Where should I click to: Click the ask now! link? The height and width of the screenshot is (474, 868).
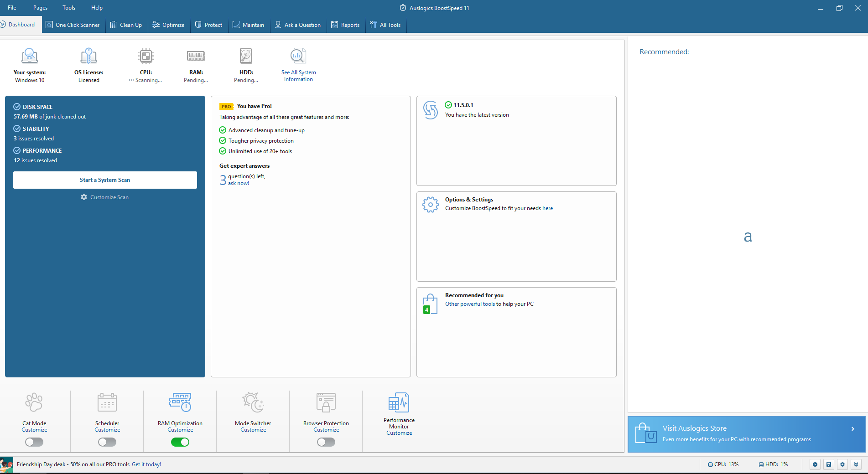click(239, 183)
